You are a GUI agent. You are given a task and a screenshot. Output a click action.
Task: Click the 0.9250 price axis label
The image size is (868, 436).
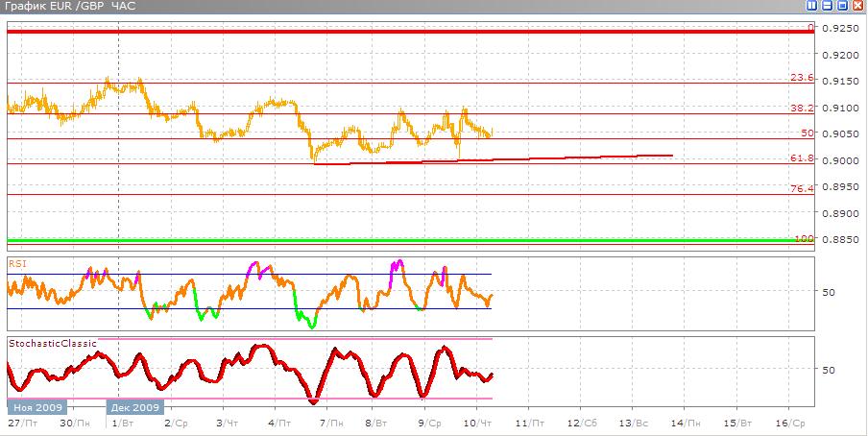click(841, 29)
